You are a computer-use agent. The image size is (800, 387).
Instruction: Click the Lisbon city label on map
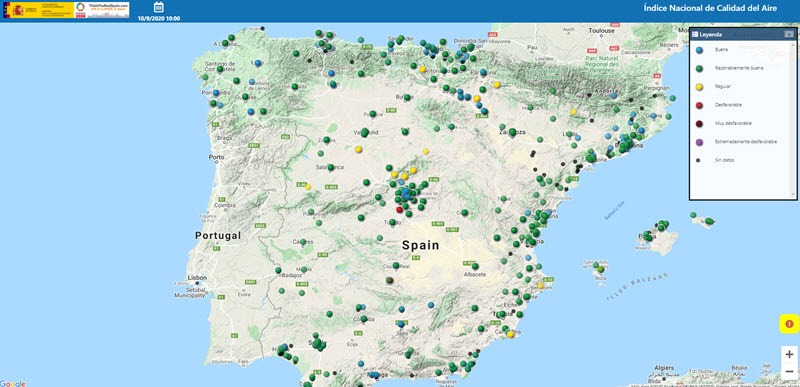click(198, 277)
